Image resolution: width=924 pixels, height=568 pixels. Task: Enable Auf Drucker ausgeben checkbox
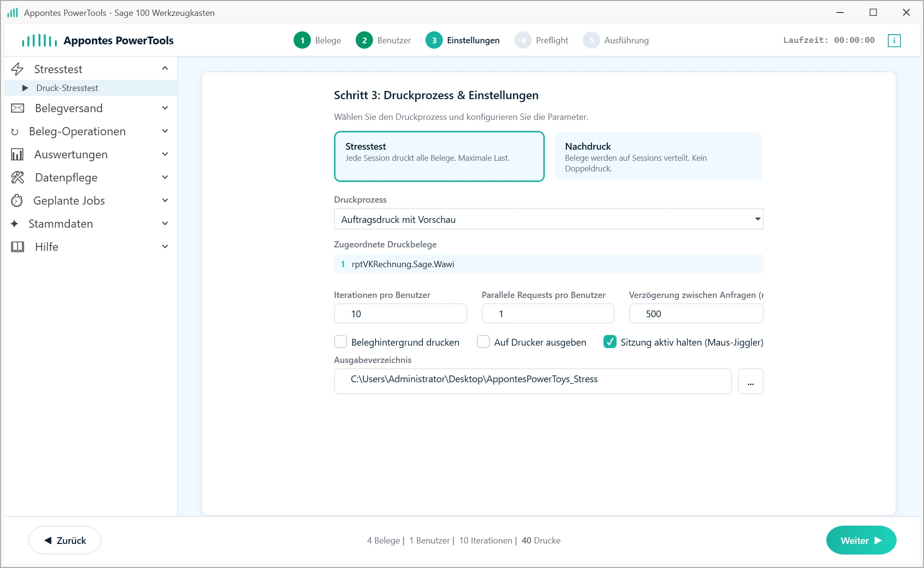point(483,342)
